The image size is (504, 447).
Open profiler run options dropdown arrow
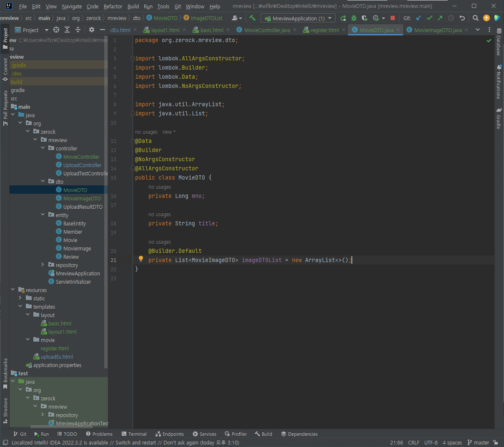[384, 18]
